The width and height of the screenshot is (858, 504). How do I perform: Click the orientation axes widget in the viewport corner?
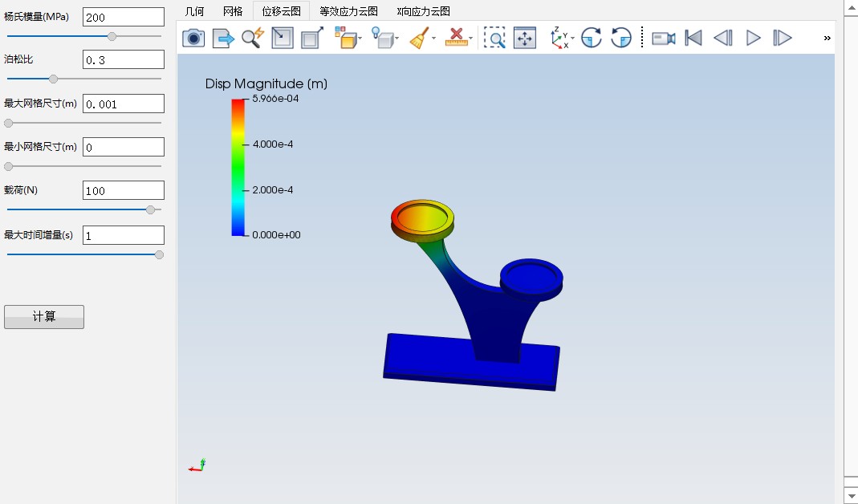[197, 465]
